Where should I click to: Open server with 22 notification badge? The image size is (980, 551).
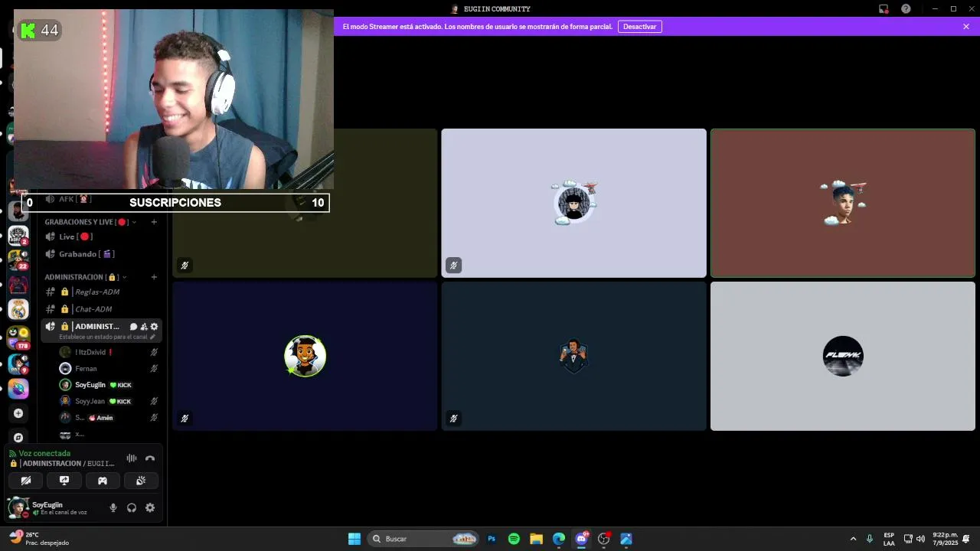click(x=18, y=259)
